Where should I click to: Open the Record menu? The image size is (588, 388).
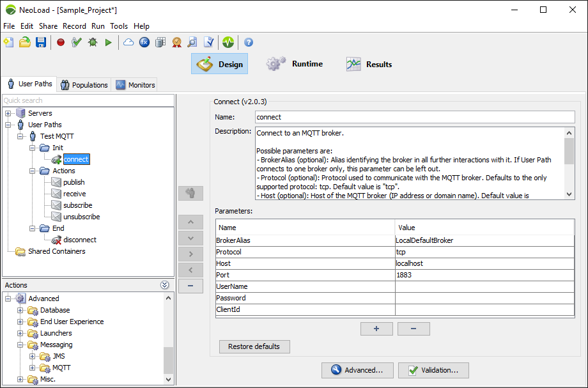click(74, 26)
